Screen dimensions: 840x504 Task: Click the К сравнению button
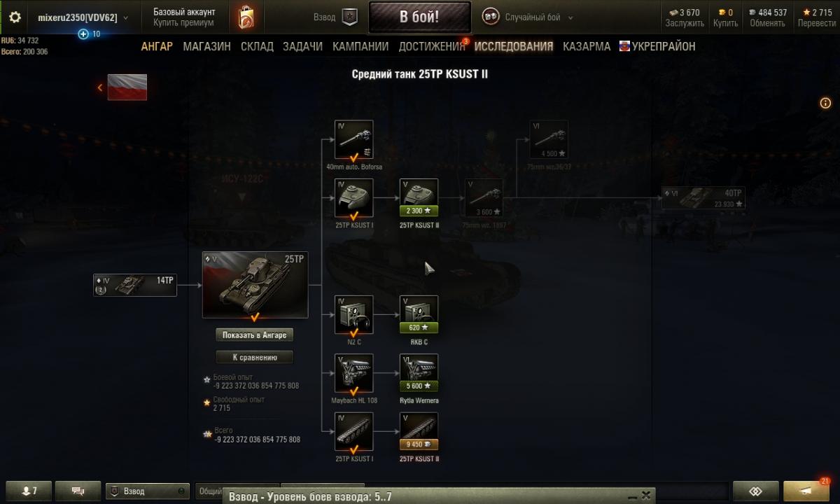(254, 357)
